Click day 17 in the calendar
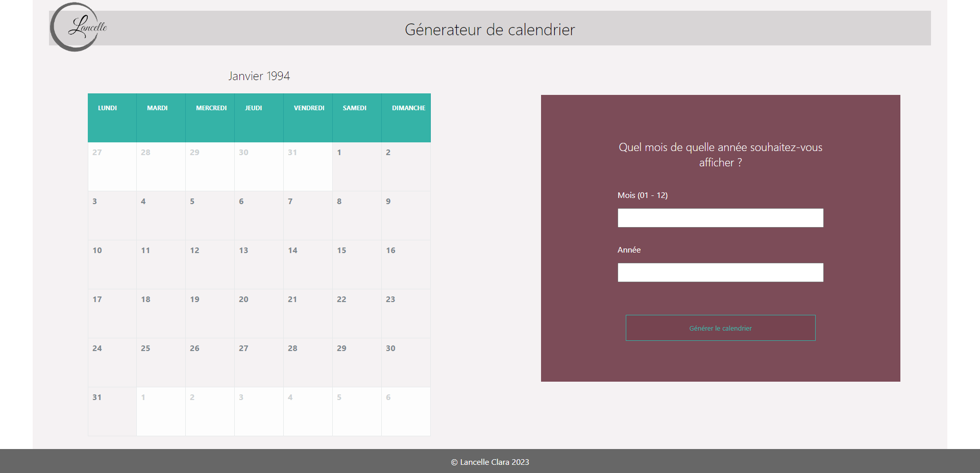The height and width of the screenshot is (473, 980). click(x=112, y=314)
